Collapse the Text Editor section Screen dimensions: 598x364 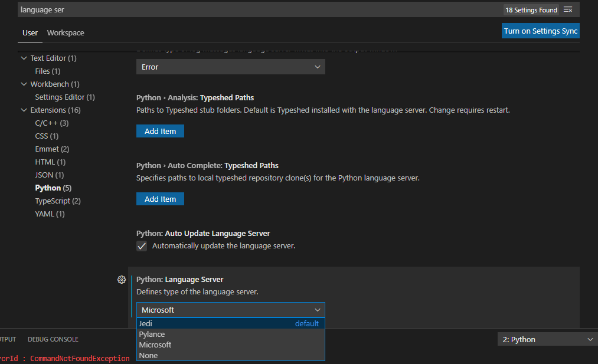[24, 58]
